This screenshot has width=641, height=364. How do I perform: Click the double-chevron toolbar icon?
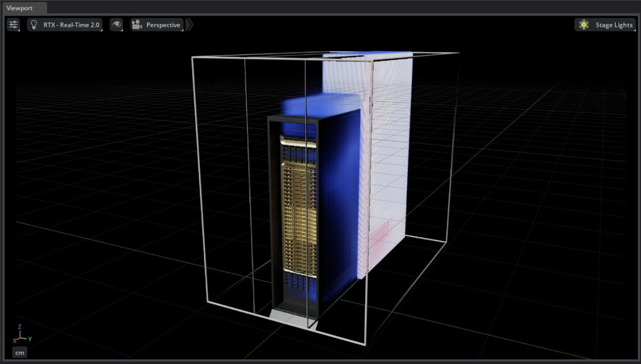pos(189,24)
